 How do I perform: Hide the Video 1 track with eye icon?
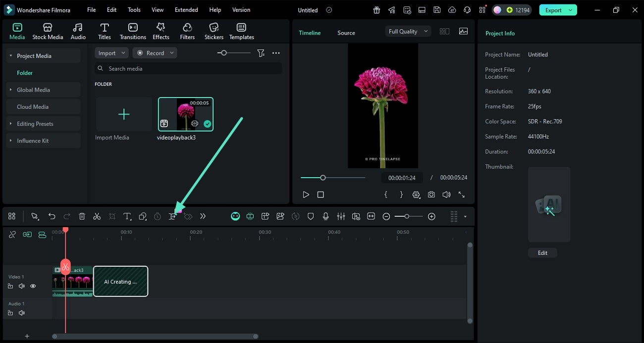[x=33, y=286]
